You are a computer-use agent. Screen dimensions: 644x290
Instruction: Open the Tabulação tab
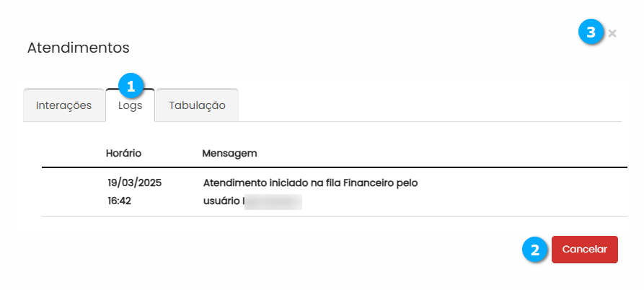coord(197,105)
